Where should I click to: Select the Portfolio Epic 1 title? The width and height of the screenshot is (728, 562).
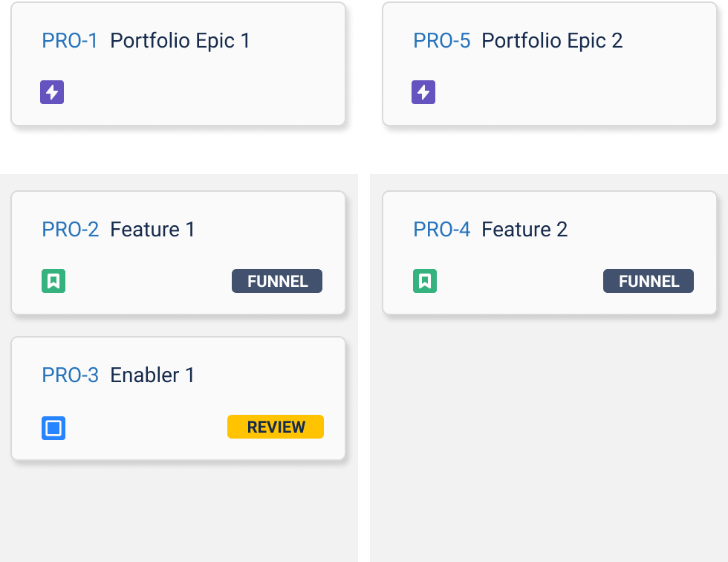tap(180, 41)
